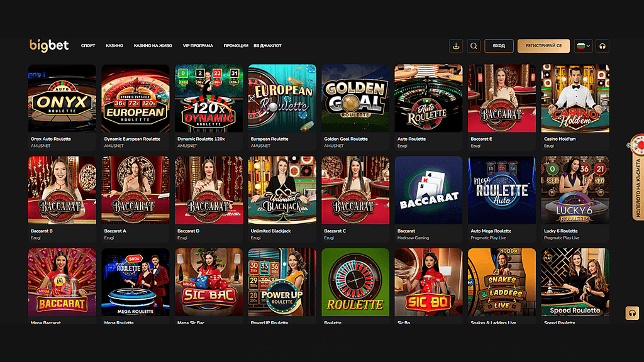
Task: Open the ПРОМОЦИИ menu
Action: click(x=236, y=46)
